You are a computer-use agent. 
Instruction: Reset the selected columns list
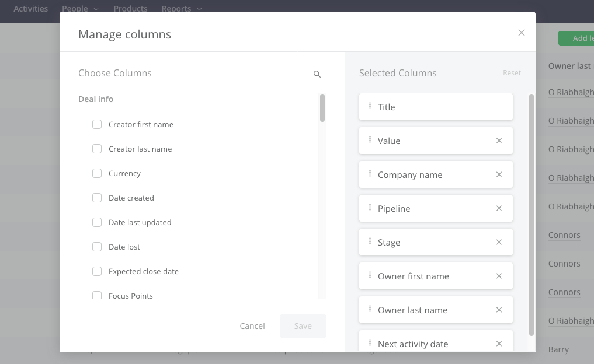coord(512,73)
